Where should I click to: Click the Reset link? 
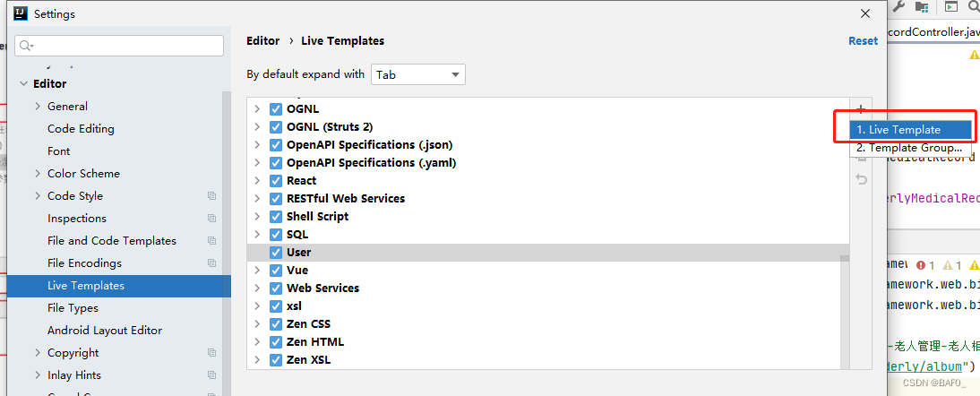click(x=864, y=40)
